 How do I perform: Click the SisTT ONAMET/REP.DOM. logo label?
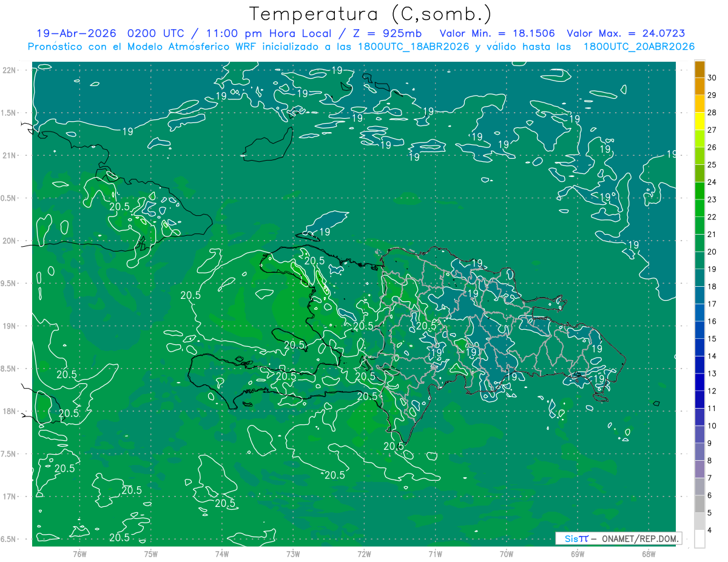[618, 538]
